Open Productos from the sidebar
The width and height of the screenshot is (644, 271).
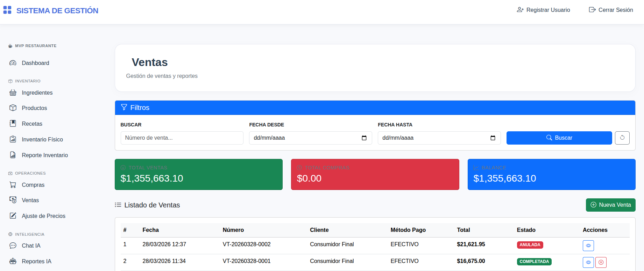click(34, 108)
